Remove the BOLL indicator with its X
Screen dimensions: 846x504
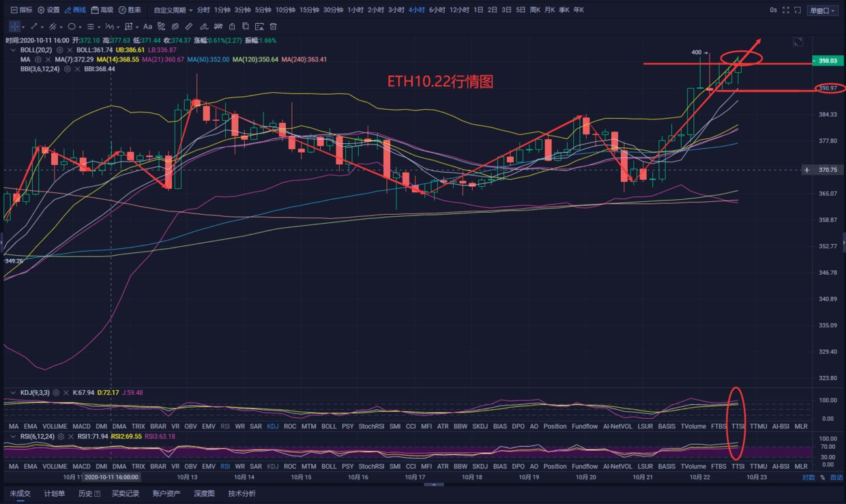tap(70, 50)
